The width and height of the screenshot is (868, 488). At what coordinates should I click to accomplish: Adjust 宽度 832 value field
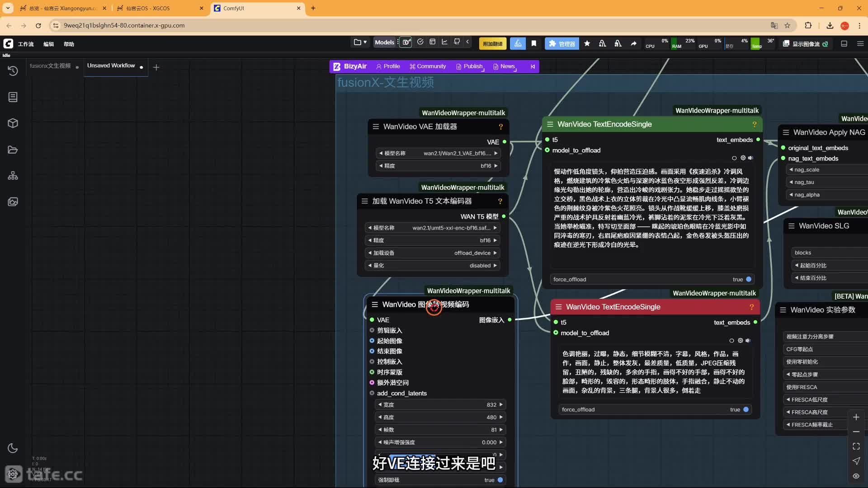coord(440,405)
